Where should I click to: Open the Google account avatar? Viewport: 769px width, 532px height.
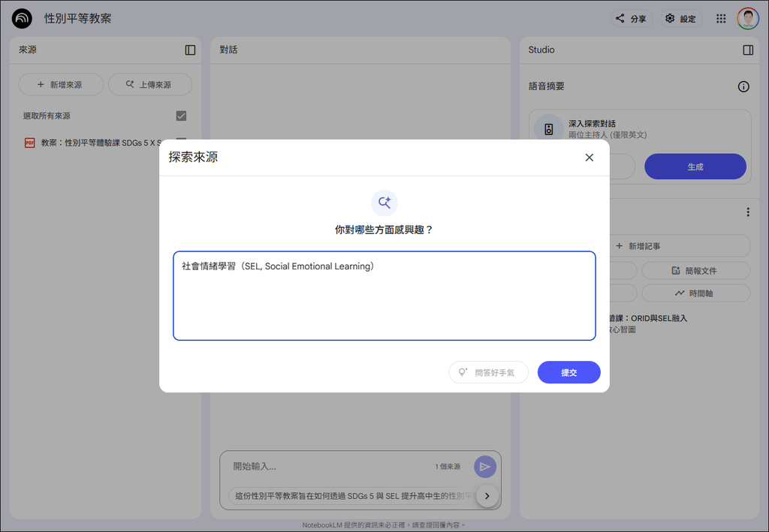[748, 18]
